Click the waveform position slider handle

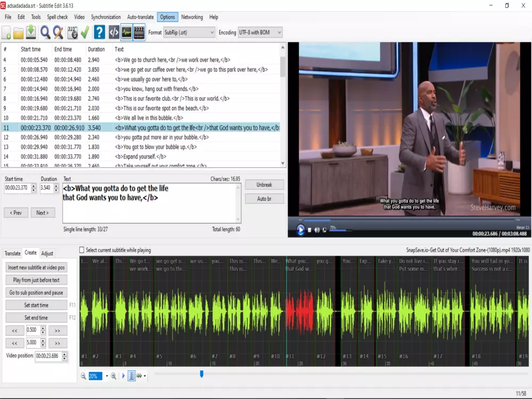[x=202, y=375]
